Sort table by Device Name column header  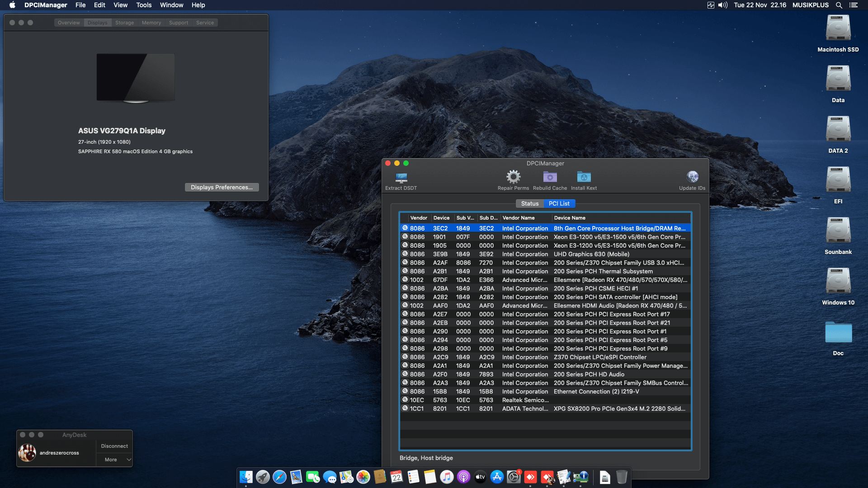570,218
